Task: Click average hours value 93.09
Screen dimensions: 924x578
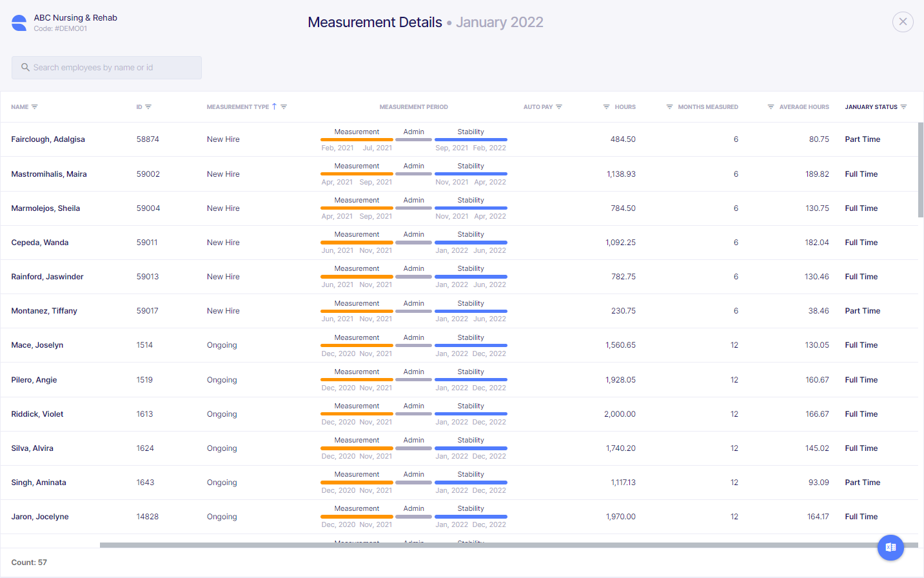Action: point(819,483)
